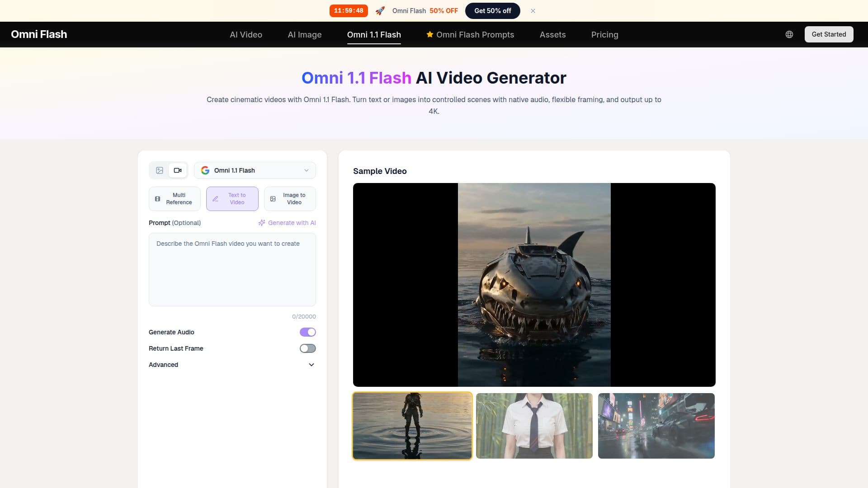
Task: Click the Google logo in model selector
Action: (205, 170)
